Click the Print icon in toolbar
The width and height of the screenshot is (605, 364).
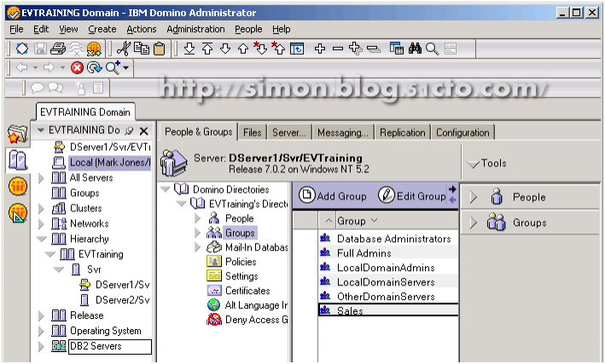[58, 49]
